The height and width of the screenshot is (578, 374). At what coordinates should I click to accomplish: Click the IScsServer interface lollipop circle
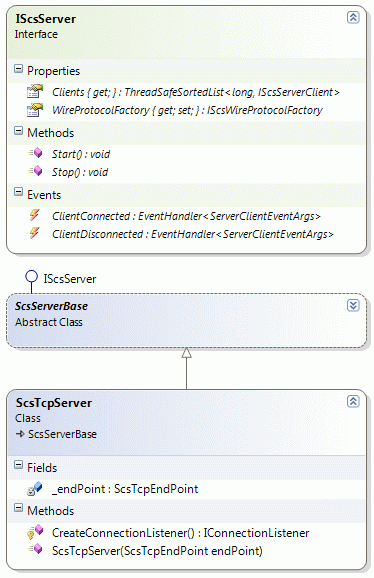(31, 276)
